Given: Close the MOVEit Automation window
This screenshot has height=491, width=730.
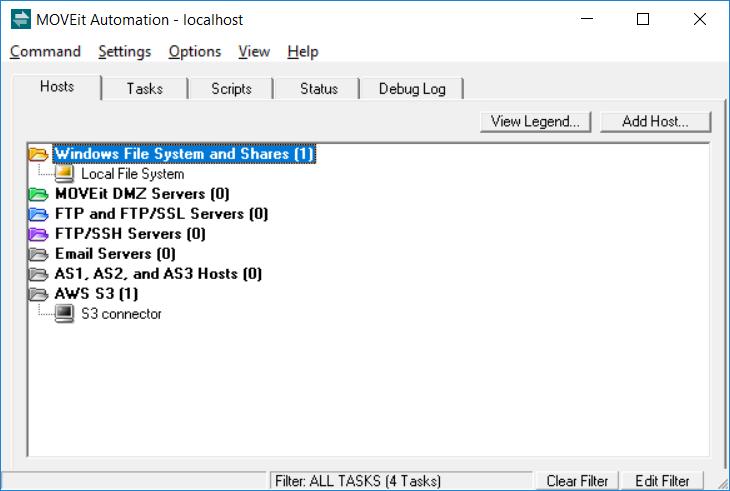Looking at the screenshot, I should 700,19.
